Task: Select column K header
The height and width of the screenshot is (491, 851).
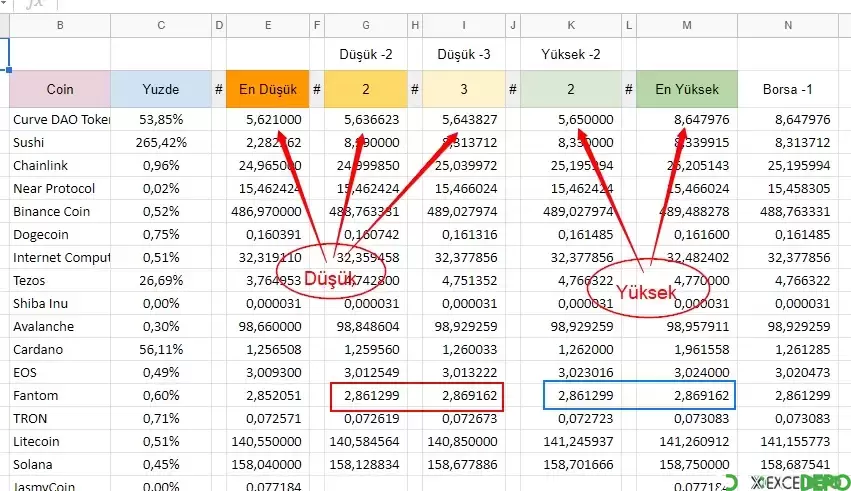Action: pyautogui.click(x=571, y=25)
